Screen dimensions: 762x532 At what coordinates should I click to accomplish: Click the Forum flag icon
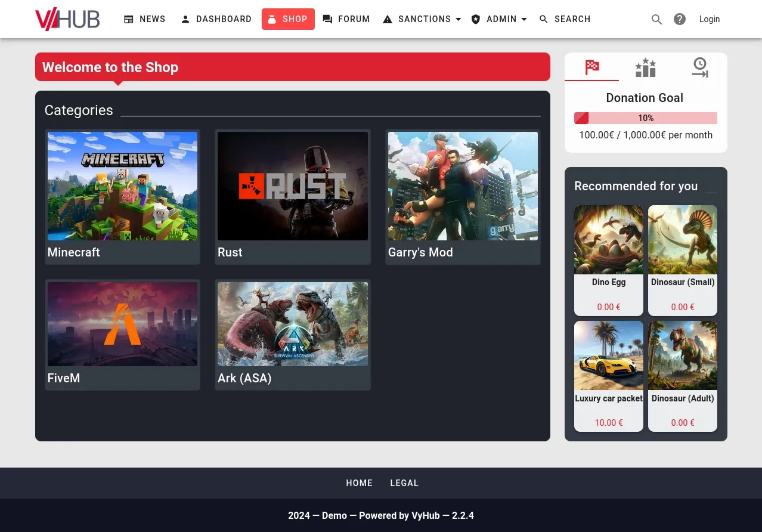coord(328,19)
